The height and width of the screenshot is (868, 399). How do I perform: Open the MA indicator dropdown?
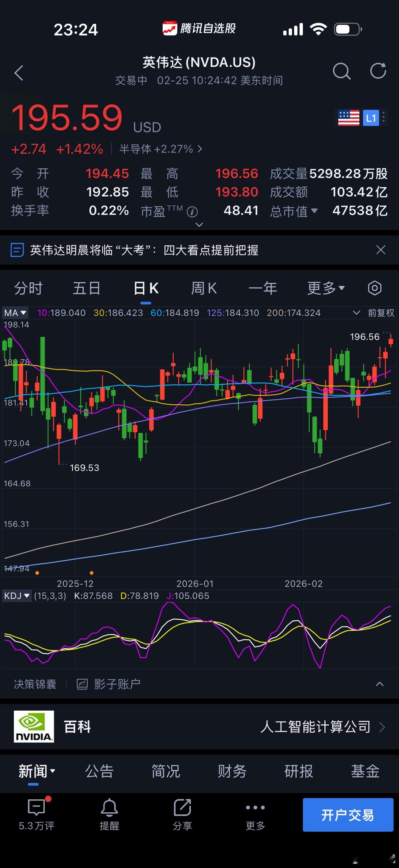click(15, 313)
